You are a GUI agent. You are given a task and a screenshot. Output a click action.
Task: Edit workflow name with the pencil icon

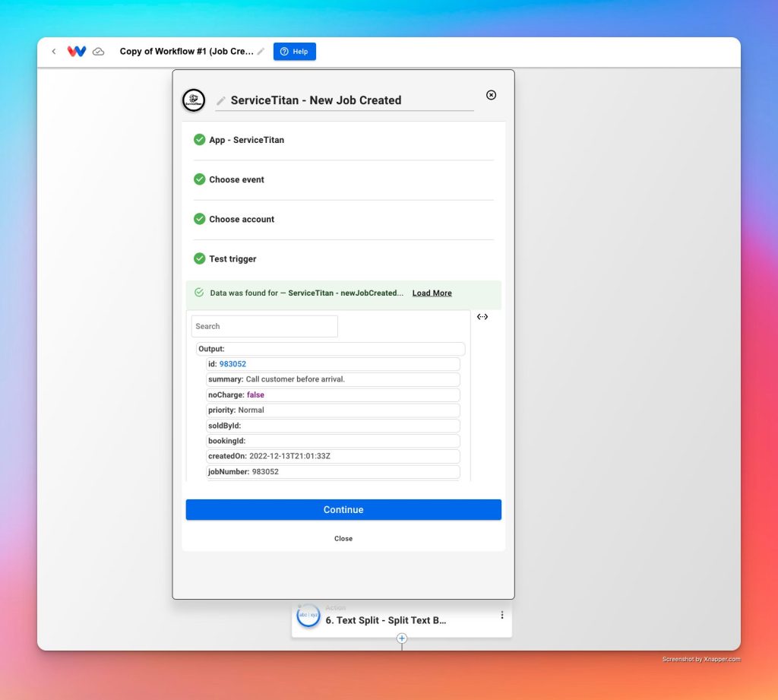261,51
